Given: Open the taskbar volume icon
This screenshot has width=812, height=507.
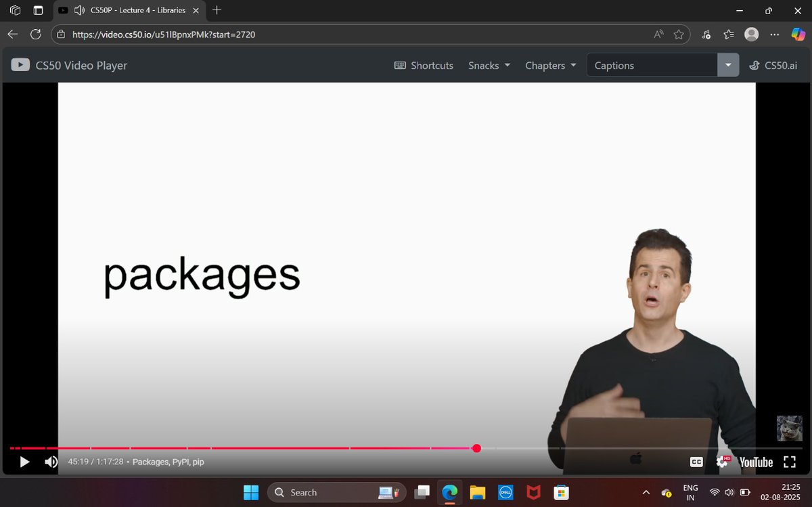Looking at the screenshot, I should (729, 492).
